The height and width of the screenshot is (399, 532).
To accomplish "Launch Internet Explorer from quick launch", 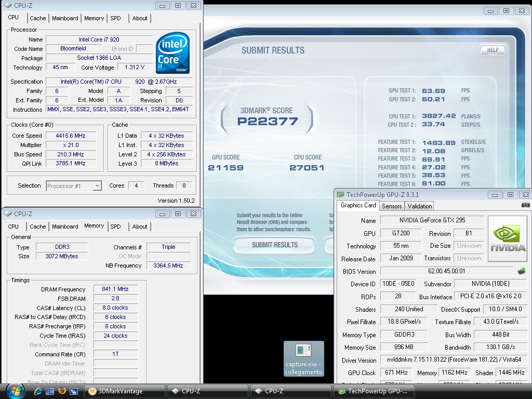I will pos(37,391).
